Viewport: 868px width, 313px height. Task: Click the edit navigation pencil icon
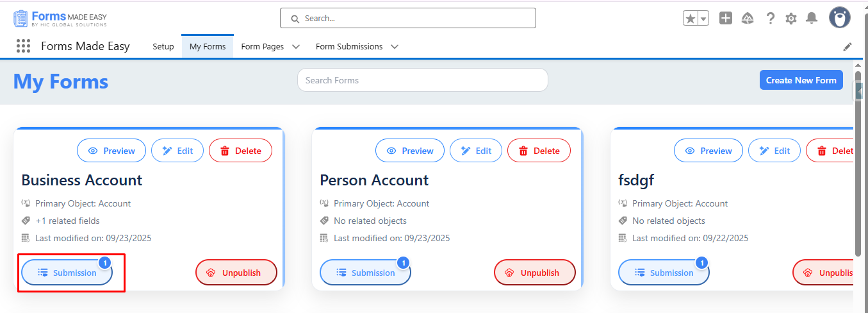[848, 47]
